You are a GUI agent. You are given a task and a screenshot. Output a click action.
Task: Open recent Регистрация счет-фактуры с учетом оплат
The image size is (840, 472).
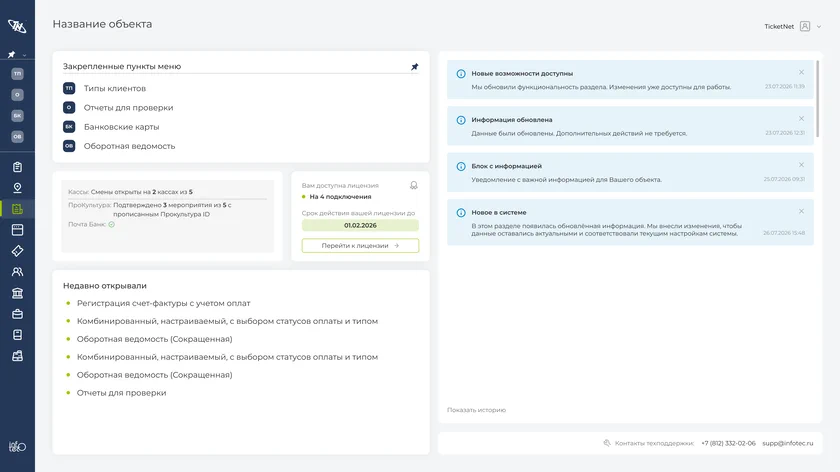(163, 303)
